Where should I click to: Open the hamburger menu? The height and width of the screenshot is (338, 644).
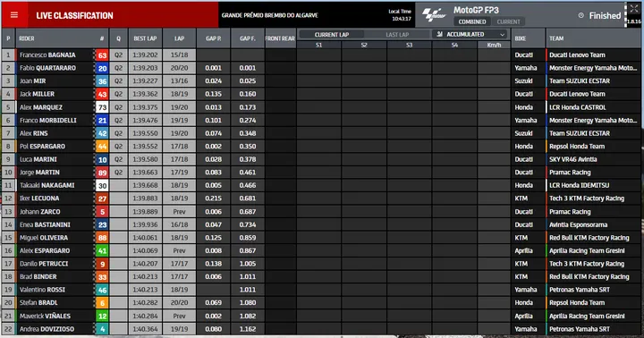(x=14, y=15)
